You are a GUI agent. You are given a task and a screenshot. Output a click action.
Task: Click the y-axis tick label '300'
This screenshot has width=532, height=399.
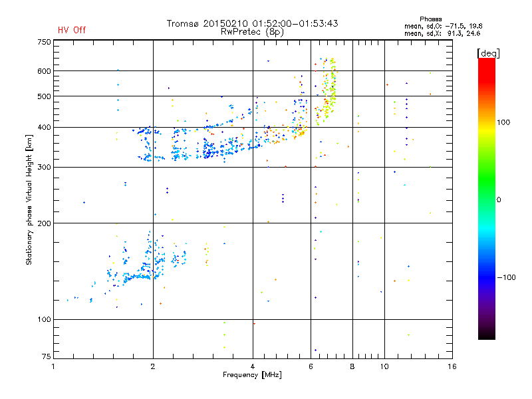pos(44,168)
